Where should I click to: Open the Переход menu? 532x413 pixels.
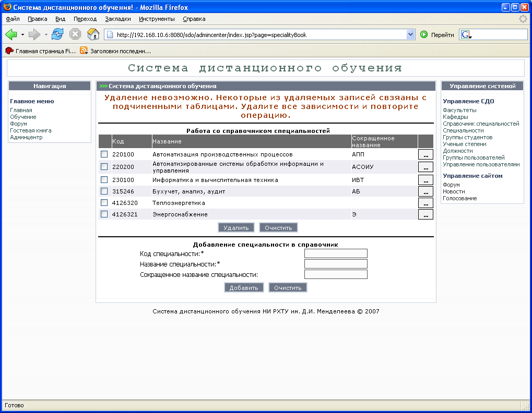tap(85, 19)
